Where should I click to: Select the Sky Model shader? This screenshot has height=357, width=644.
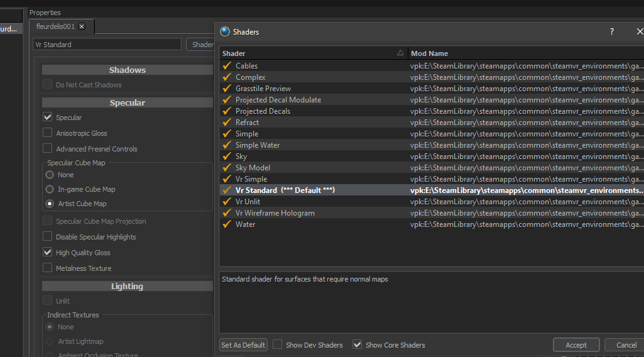click(432, 167)
